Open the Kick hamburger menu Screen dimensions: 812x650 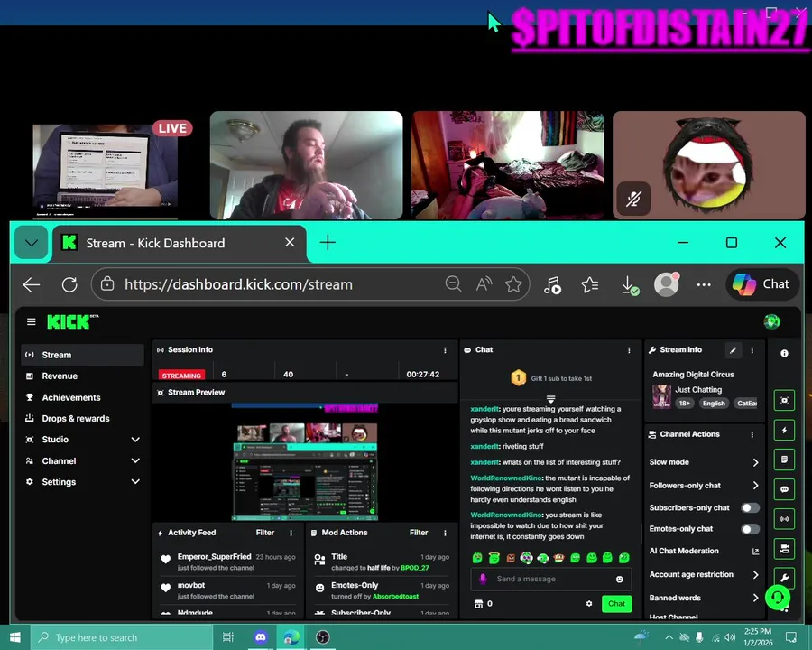click(x=31, y=322)
